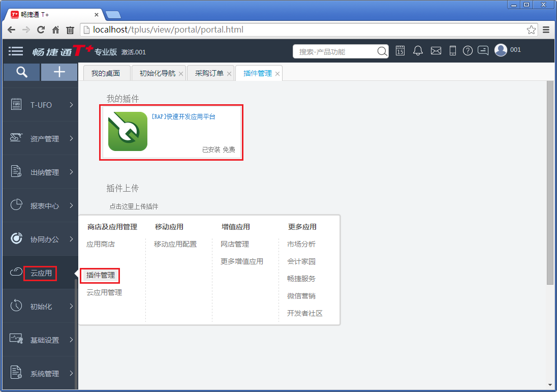Reload the page with the browser refresh icon
Screen dimensions: 557x392
(x=41, y=30)
